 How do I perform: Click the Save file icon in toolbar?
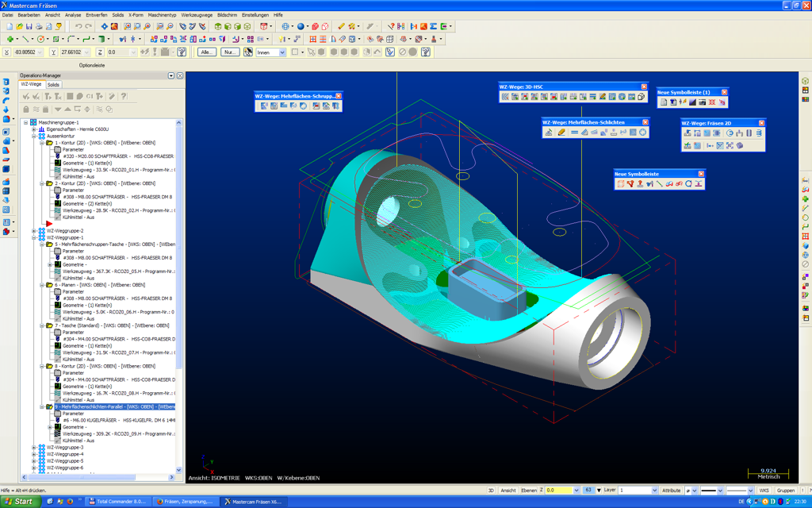[29, 26]
